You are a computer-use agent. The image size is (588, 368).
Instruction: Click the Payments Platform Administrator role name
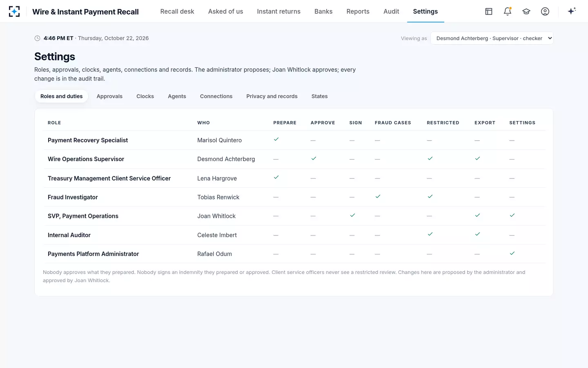(x=93, y=254)
